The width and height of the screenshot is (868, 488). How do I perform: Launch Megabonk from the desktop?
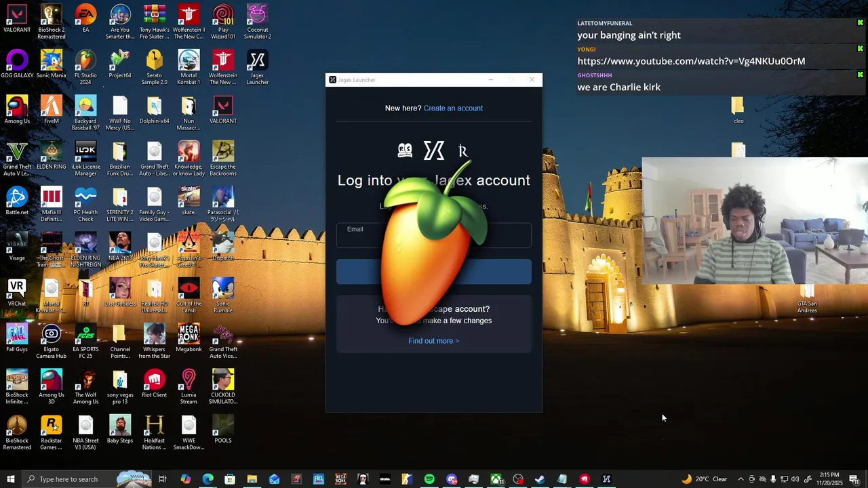(x=189, y=338)
